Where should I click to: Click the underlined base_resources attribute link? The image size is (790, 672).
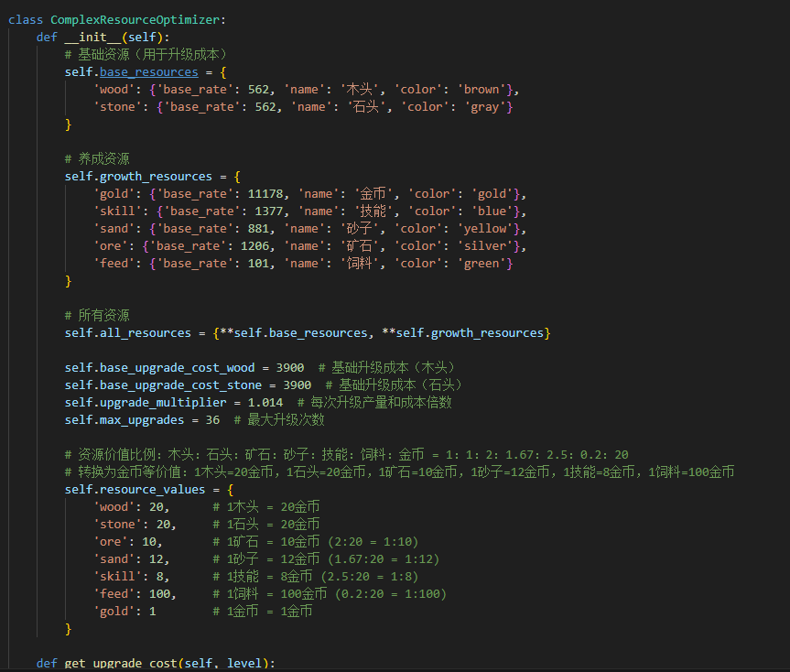point(148,72)
